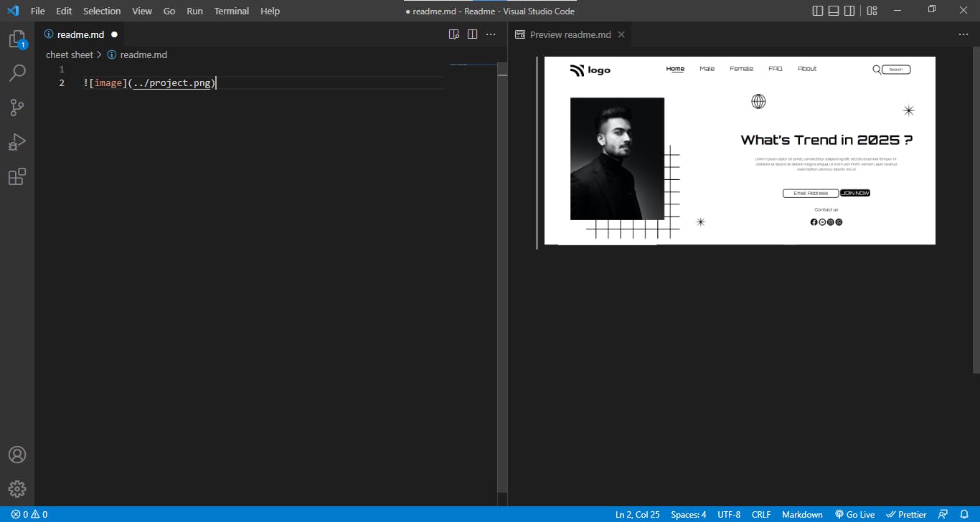Screen dimensions: 980x522
Task: Open the Edit menu
Action: pyautogui.click(x=64, y=11)
